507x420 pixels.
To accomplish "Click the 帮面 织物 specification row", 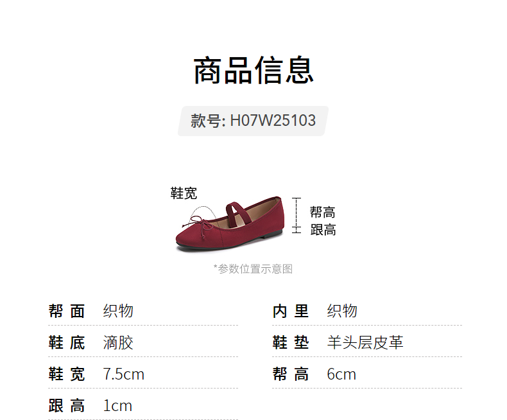I will coord(143,311).
